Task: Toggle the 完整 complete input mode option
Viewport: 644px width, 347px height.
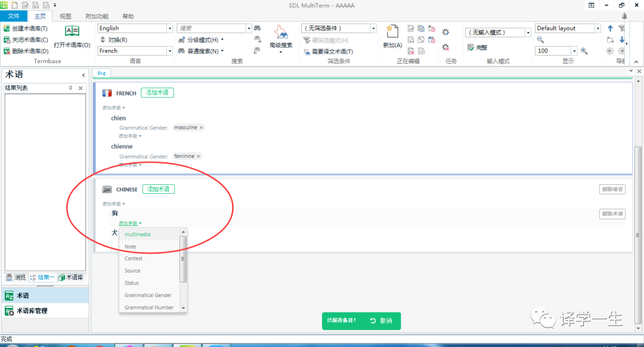Action: click(477, 47)
